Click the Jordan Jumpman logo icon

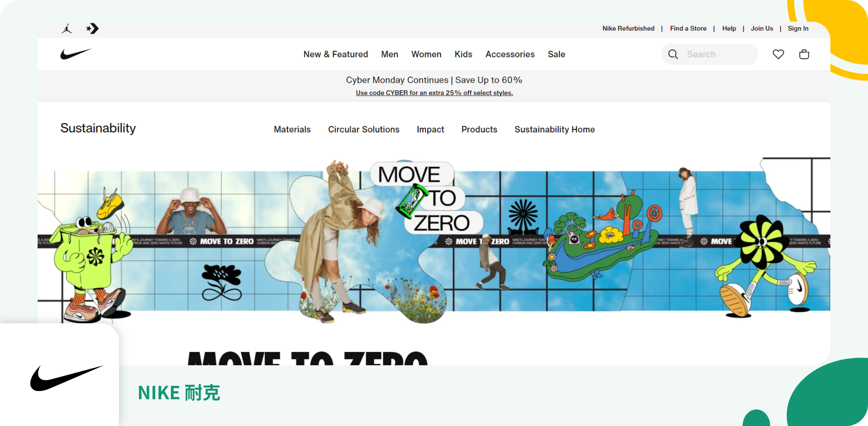click(x=67, y=29)
